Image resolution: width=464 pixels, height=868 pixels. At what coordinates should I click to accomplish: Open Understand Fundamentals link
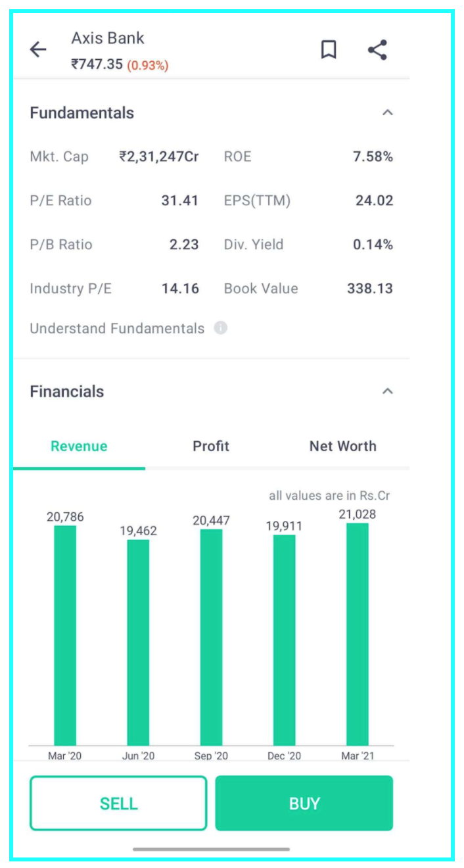point(117,329)
